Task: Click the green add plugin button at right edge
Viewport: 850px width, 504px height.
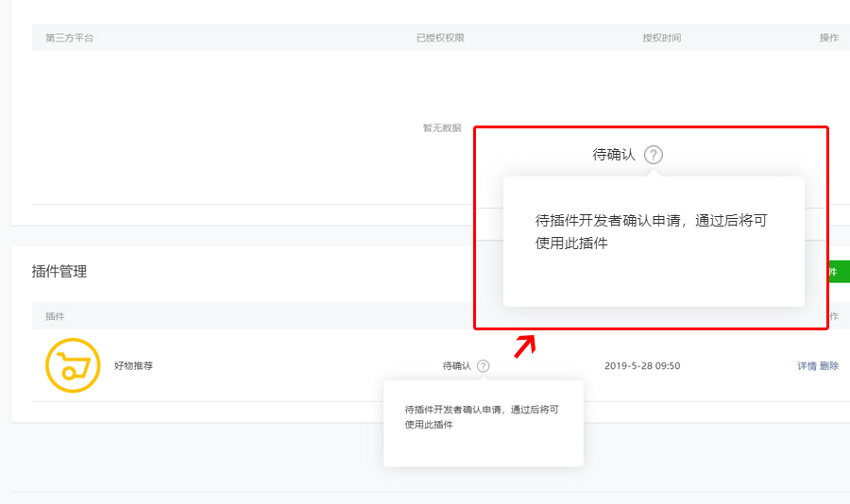Action: tap(839, 272)
